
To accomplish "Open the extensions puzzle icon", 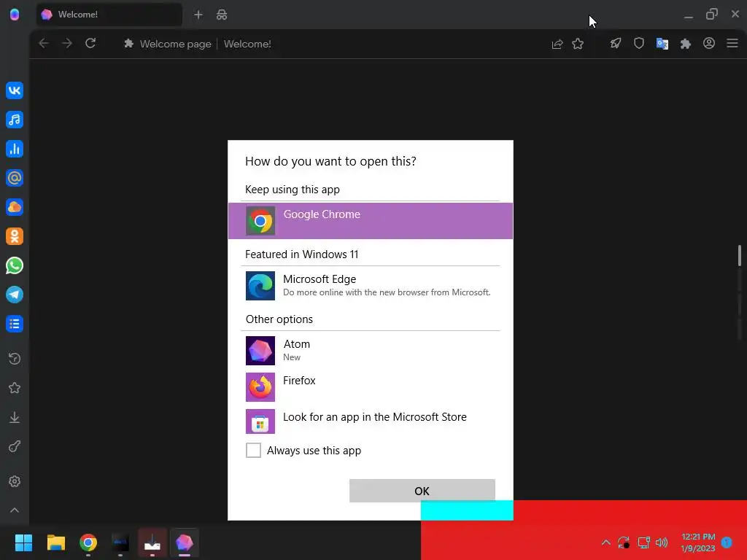I will [686, 44].
